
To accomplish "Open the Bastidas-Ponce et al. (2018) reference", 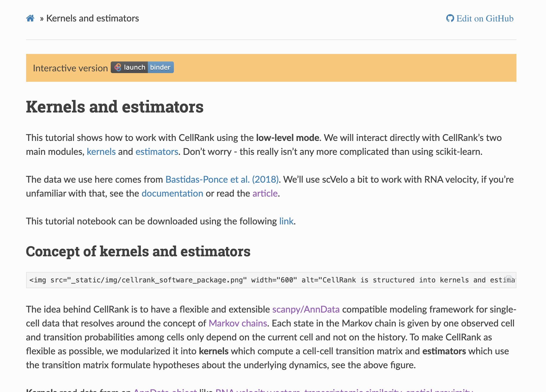I will (222, 179).
